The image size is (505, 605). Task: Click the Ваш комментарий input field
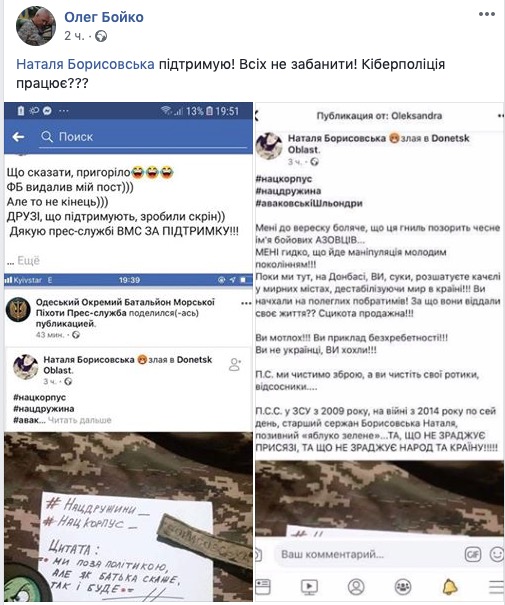pyautogui.click(x=367, y=554)
